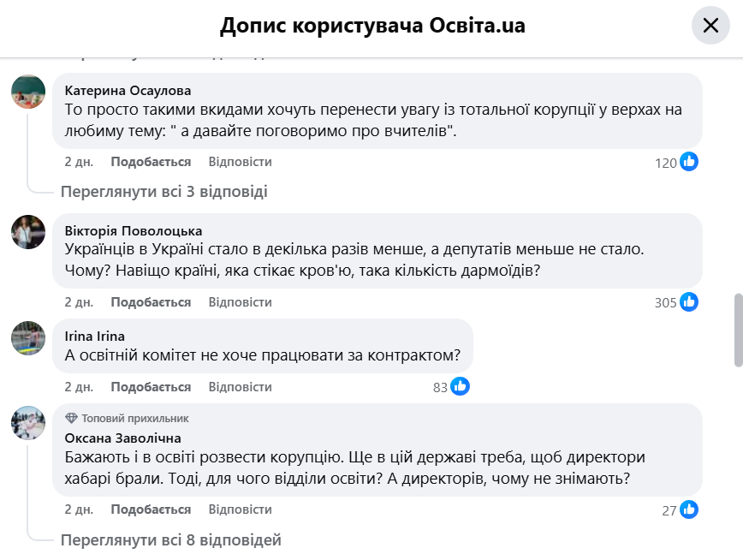Screen dimensions: 743x560
Task: Expand all 8 replies under Оксана's comment
Action: point(170,540)
